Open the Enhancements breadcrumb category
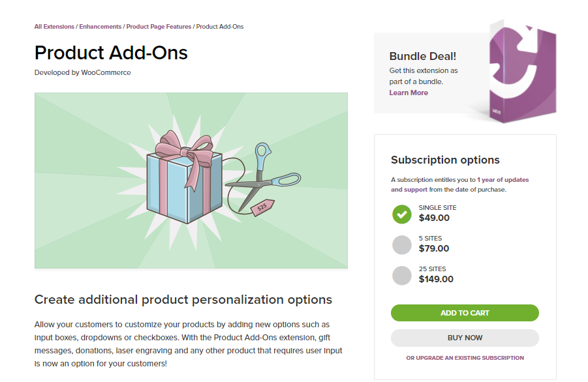This screenshot has width=588, height=382. click(101, 27)
